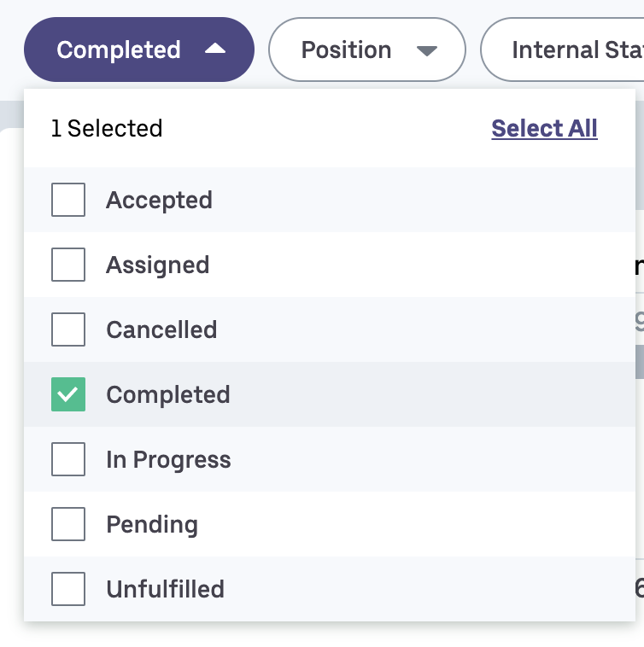The height and width of the screenshot is (647, 644).
Task: Check the Assigned checkbox
Action: coord(68,265)
